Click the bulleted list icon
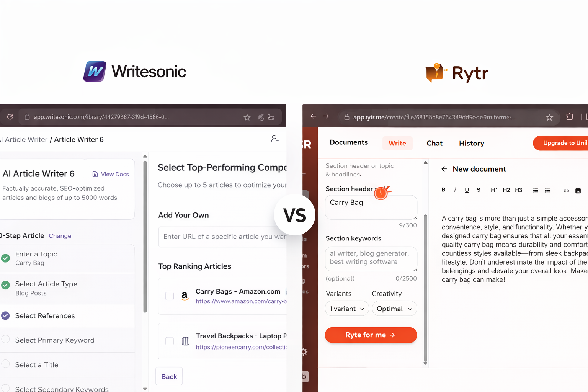The image size is (588, 392). pos(536,190)
